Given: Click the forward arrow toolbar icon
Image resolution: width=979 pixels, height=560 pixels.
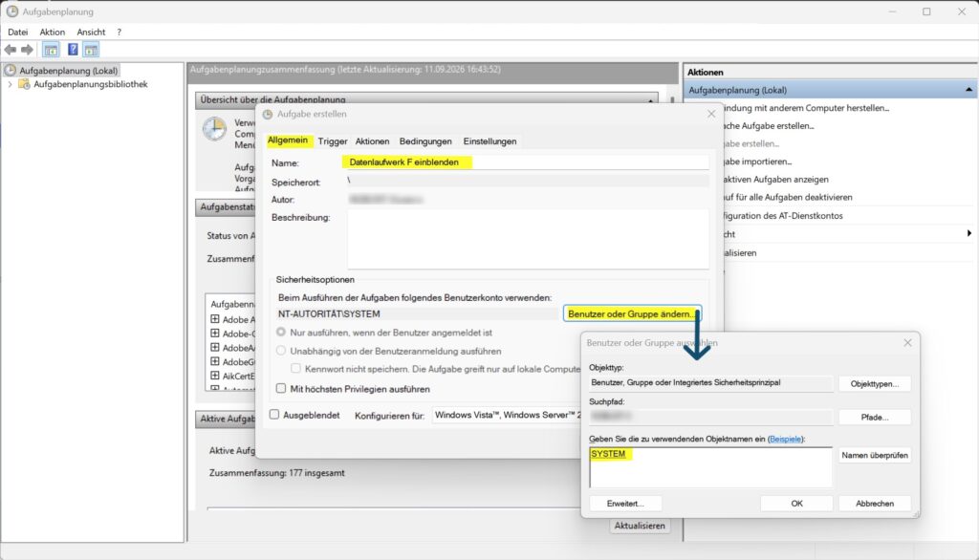Looking at the screenshot, I should (27, 50).
